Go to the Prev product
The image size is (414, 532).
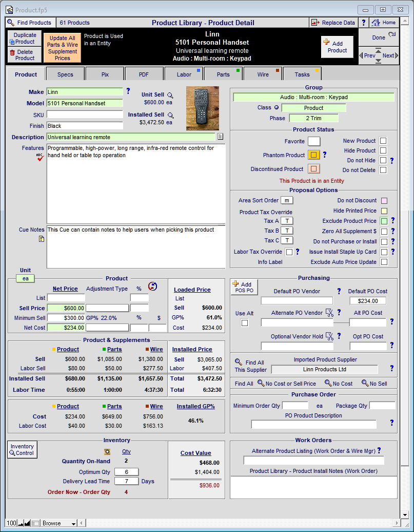click(368, 55)
